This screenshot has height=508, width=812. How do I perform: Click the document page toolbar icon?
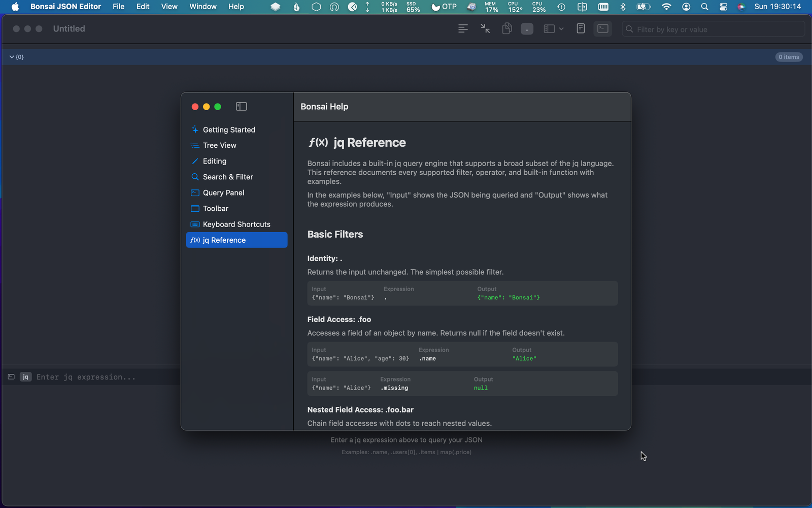coord(581,29)
